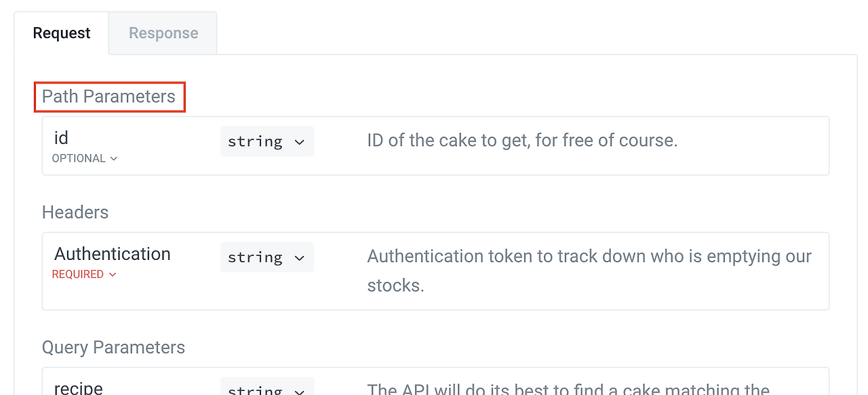868x395 pixels.
Task: Open the string type dropdown for id
Action: (x=267, y=141)
